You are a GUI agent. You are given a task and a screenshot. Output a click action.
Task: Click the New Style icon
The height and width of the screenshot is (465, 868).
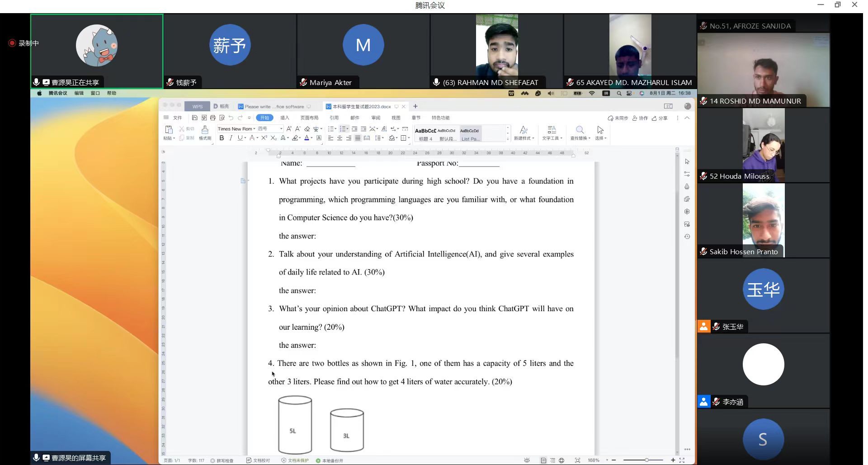(524, 130)
